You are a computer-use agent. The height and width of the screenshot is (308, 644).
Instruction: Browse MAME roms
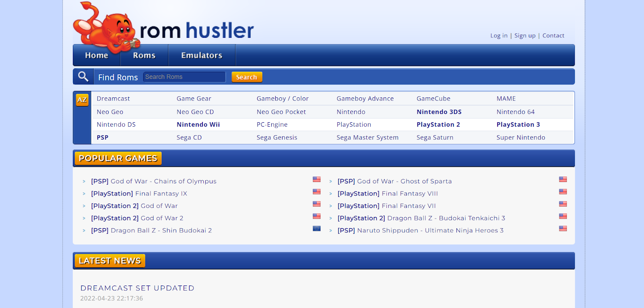coord(506,99)
